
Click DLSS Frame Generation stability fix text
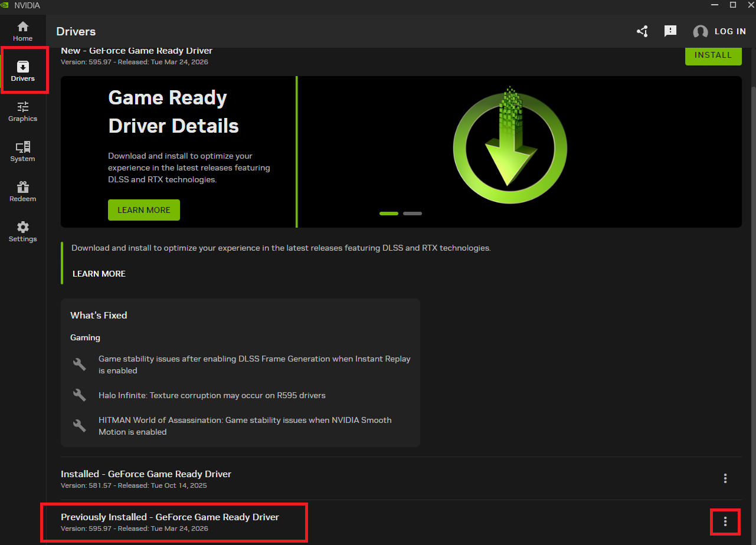pyautogui.click(x=254, y=365)
